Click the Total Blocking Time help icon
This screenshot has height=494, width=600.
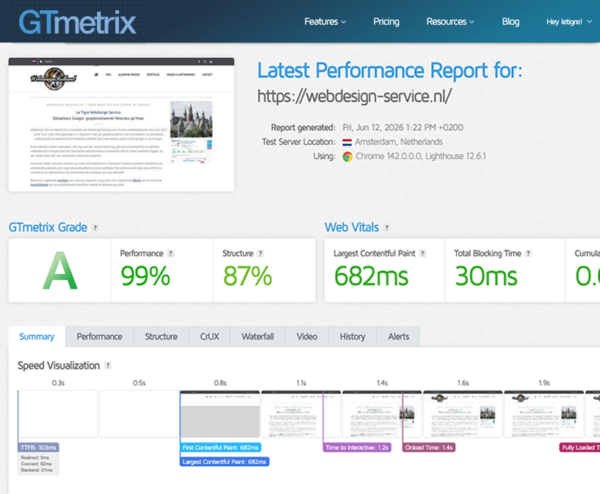pyautogui.click(x=528, y=253)
